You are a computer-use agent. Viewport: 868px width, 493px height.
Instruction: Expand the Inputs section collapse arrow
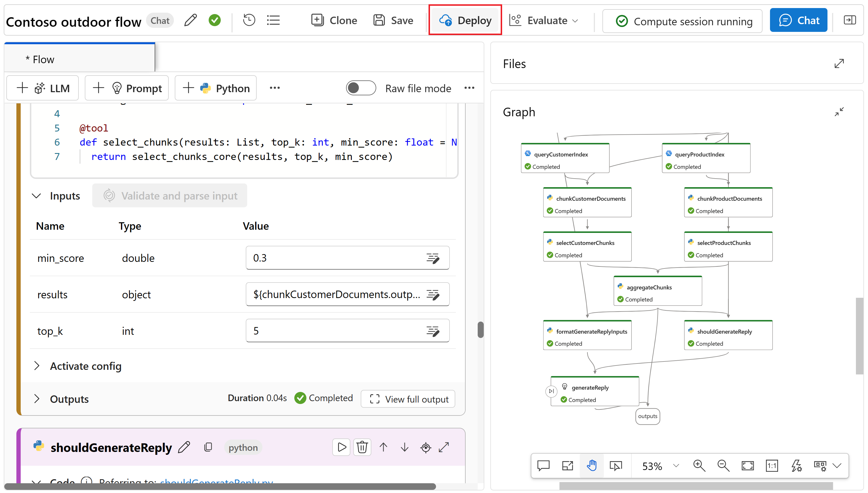coord(37,196)
